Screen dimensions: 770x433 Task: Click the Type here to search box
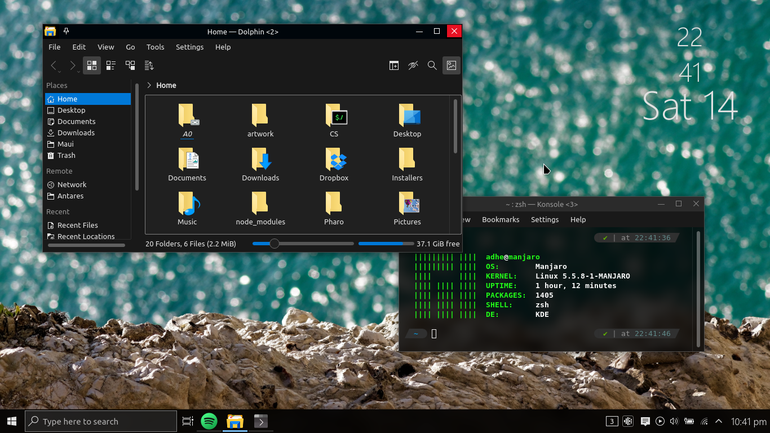tap(101, 421)
